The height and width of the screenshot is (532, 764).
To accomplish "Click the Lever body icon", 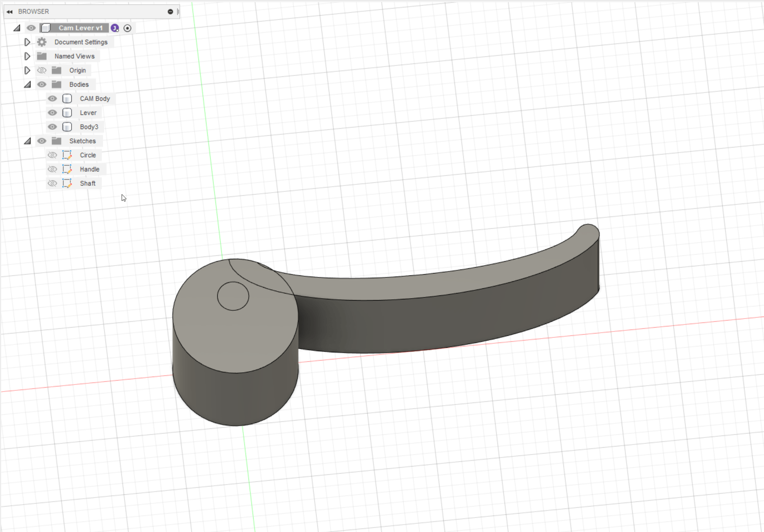I will (67, 113).
